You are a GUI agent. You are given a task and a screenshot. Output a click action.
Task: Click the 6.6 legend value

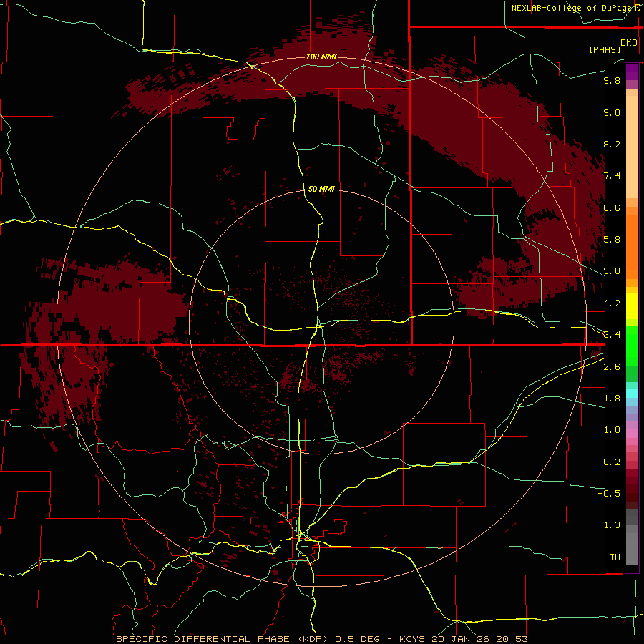coord(612,208)
